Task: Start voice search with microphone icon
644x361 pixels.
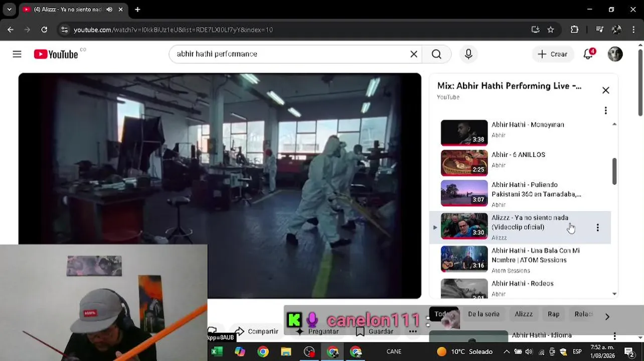Action: click(468, 54)
